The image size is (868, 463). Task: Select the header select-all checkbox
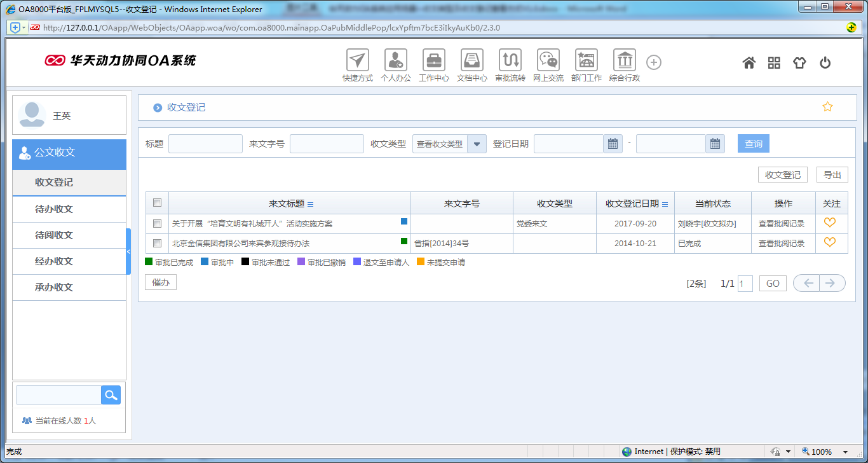pyautogui.click(x=156, y=203)
